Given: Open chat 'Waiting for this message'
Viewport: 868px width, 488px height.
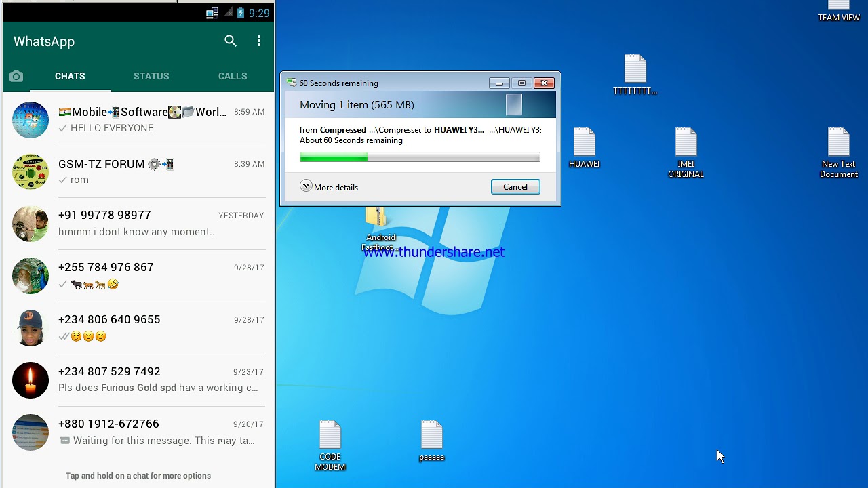Looking at the screenshot, I should [x=138, y=432].
